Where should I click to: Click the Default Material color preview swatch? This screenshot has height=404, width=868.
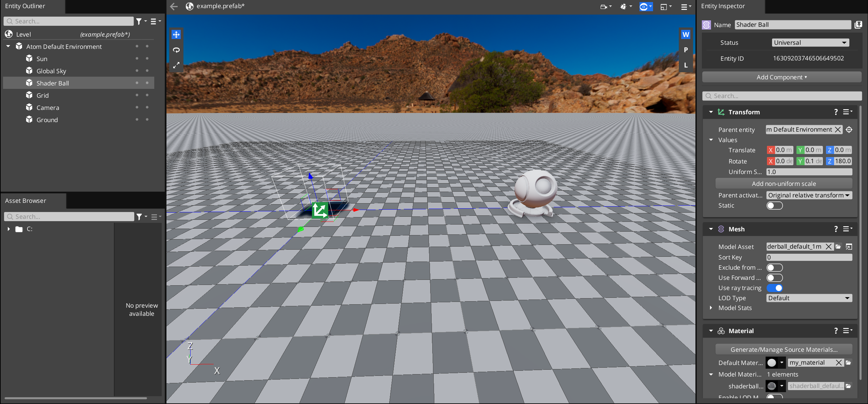[772, 363]
